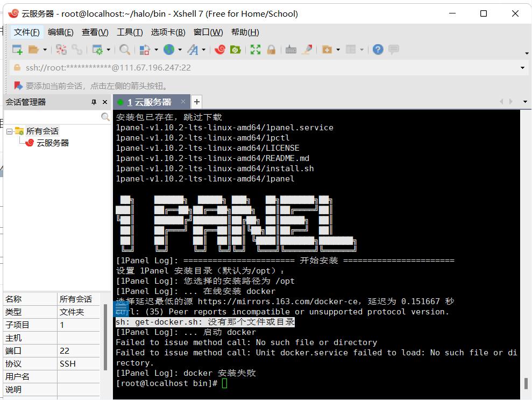Open the 文件(F) menu
Viewport: 532px width, 400px height.
coord(27,32)
